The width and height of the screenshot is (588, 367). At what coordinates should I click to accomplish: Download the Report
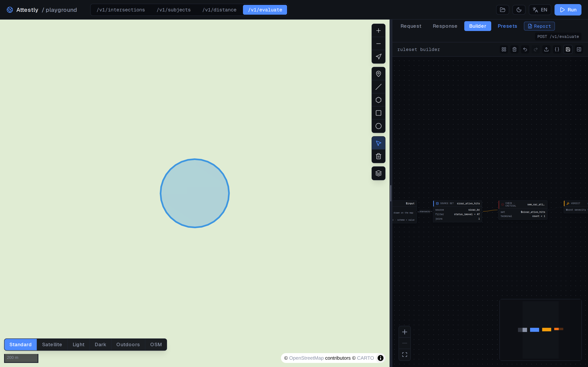coord(539,26)
